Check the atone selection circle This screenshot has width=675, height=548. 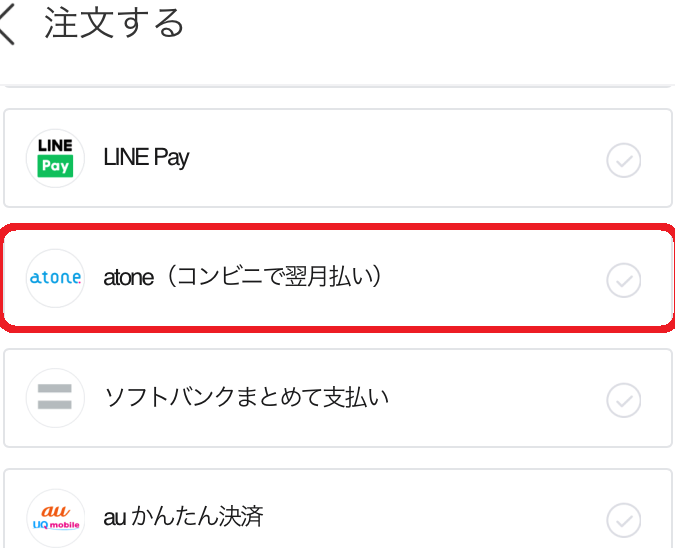point(624,280)
